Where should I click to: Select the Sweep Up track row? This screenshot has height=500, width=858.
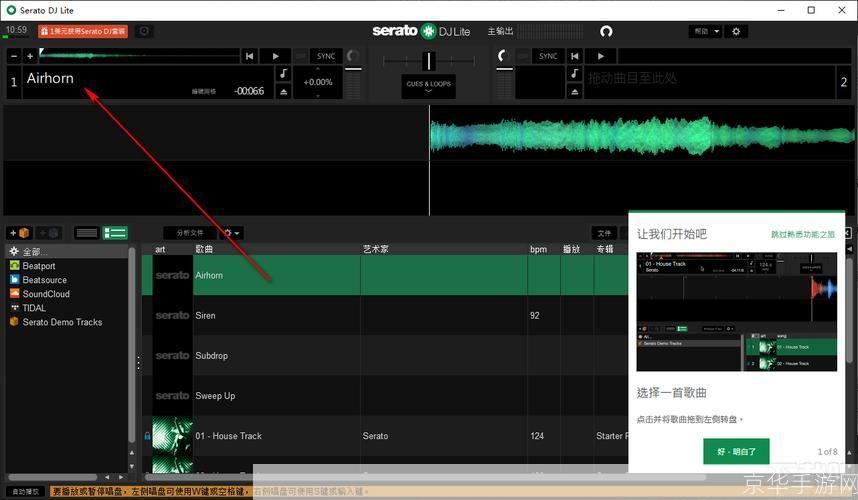click(385, 396)
